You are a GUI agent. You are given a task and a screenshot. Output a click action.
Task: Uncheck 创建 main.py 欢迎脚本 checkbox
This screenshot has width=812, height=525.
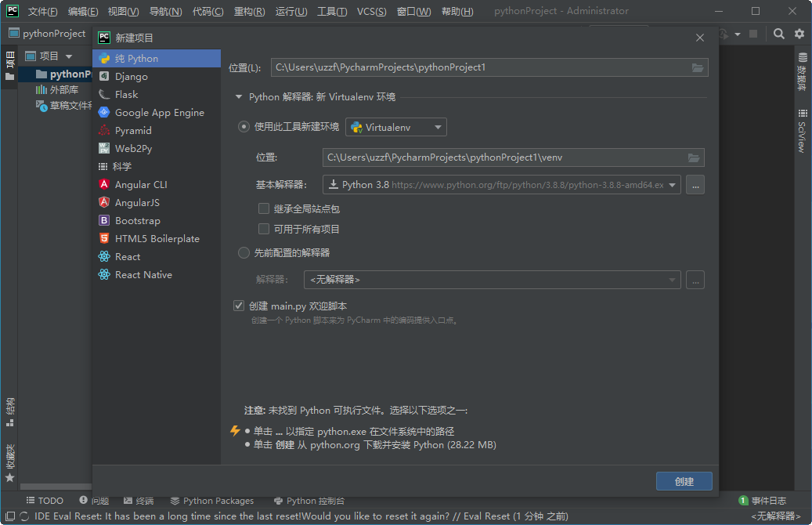239,306
